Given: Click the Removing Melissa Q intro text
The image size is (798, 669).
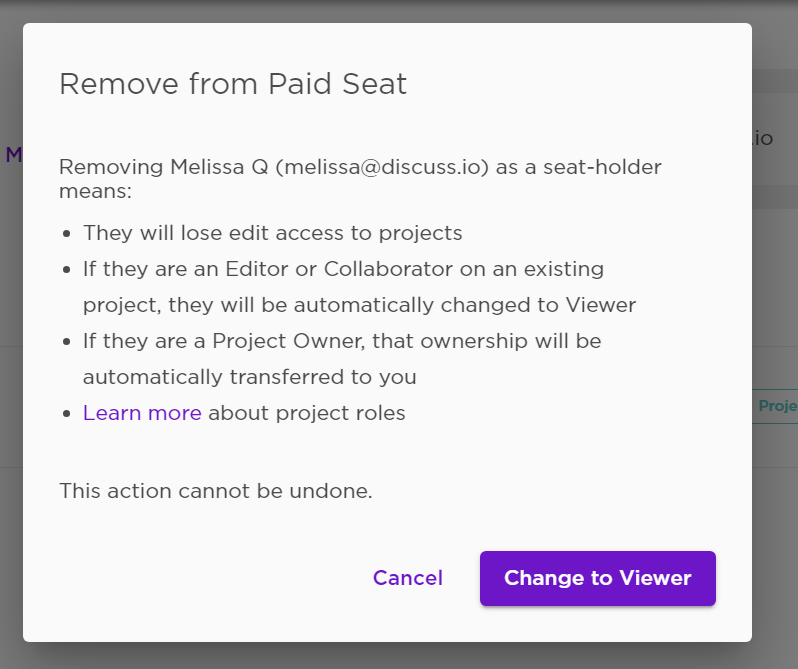Looking at the screenshot, I should pyautogui.click(x=360, y=179).
